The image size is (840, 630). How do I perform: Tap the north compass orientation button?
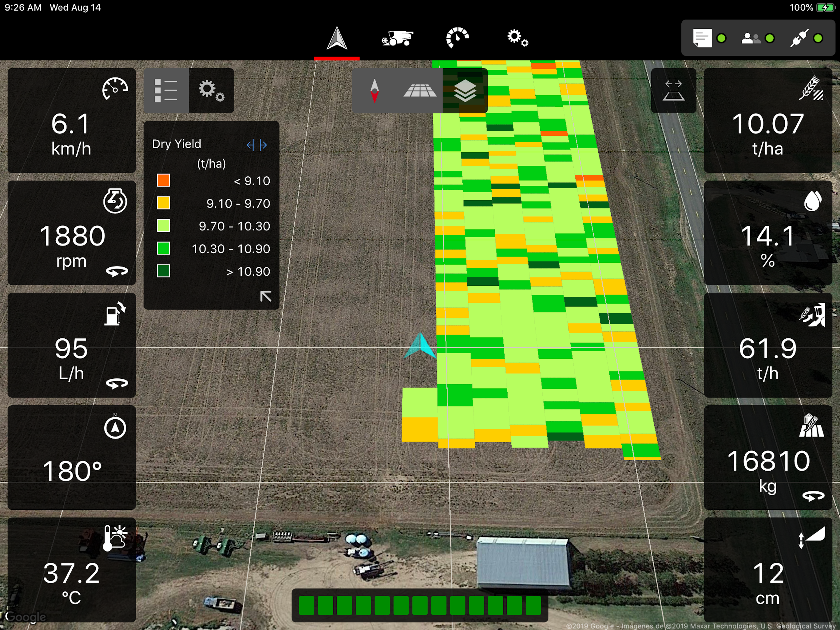pyautogui.click(x=374, y=91)
